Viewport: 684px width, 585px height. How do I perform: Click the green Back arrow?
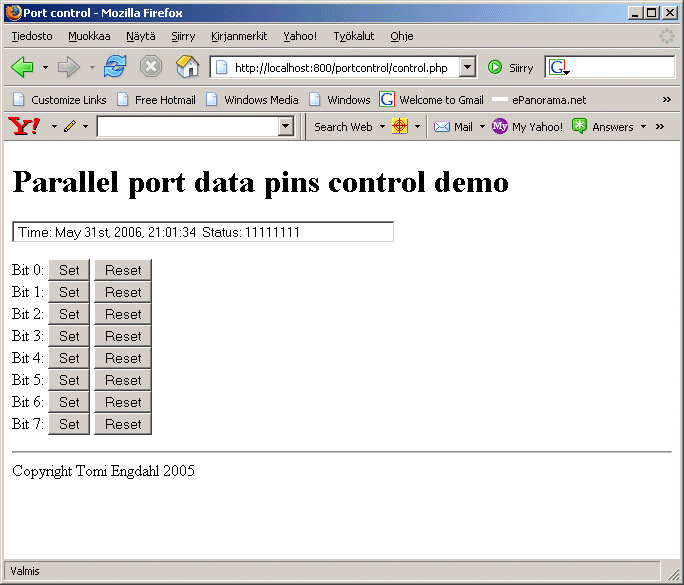coord(22,67)
